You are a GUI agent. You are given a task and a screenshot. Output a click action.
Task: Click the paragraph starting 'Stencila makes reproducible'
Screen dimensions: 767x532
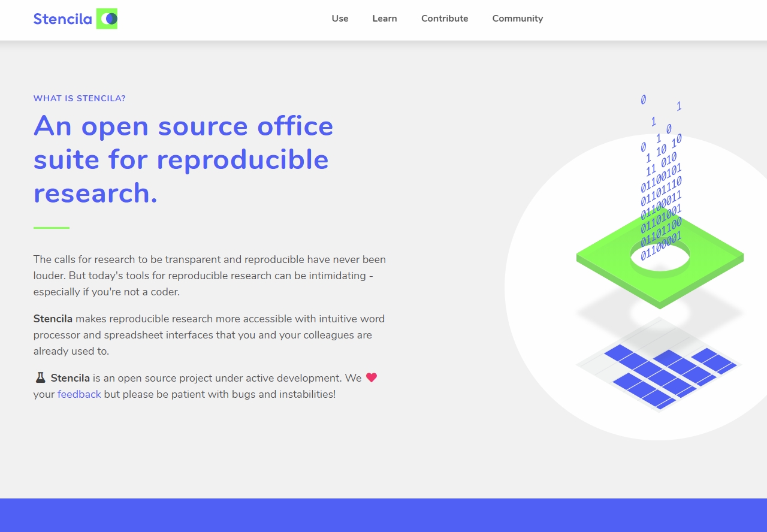(x=209, y=335)
